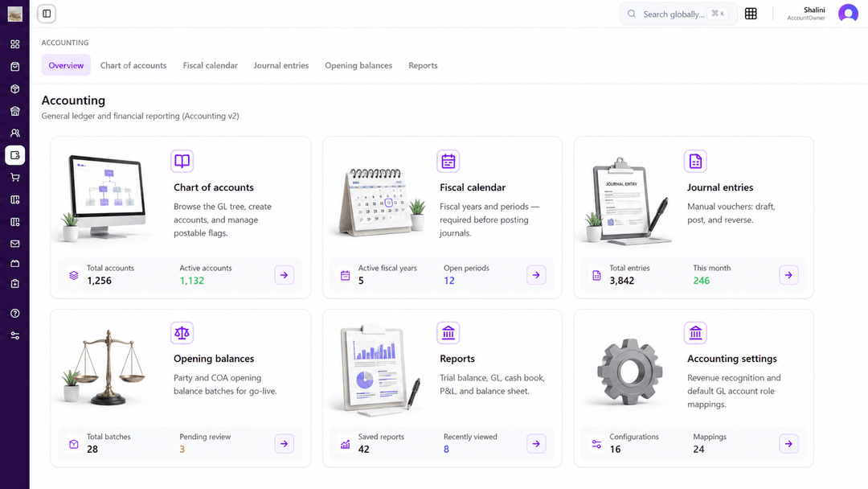Click the This month value 246
Image resolution: width=868 pixels, height=489 pixels.
pyautogui.click(x=702, y=281)
